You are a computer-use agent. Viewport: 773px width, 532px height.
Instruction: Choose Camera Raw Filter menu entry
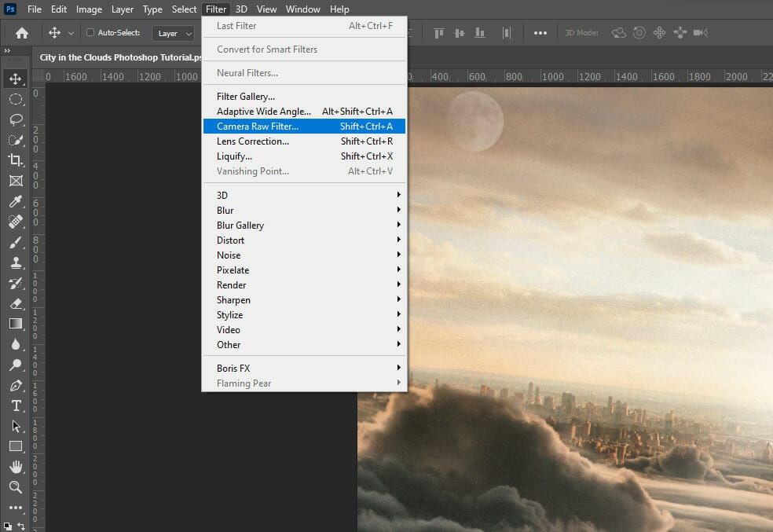pos(304,127)
